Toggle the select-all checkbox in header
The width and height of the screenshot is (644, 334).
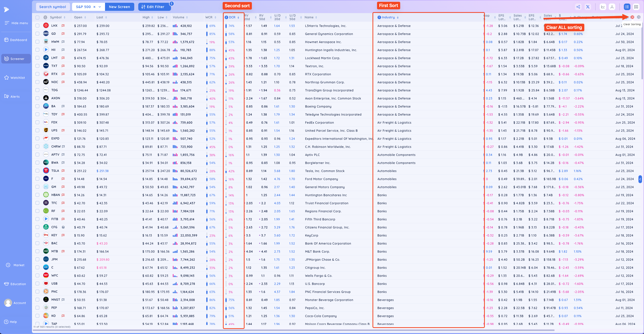(38, 17)
